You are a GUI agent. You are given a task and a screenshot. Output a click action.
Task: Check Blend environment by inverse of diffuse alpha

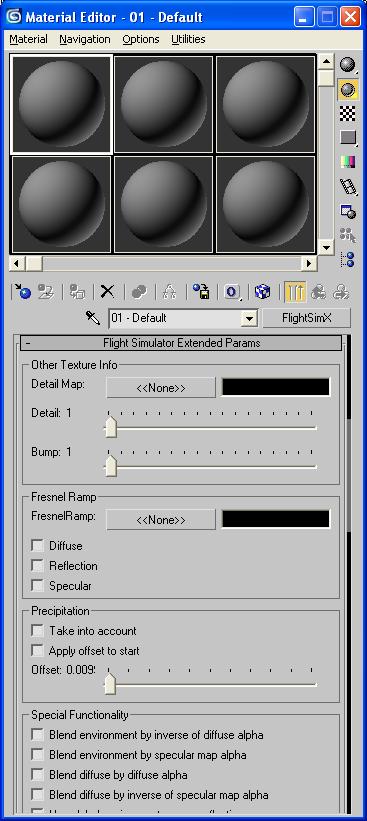[x=38, y=735]
